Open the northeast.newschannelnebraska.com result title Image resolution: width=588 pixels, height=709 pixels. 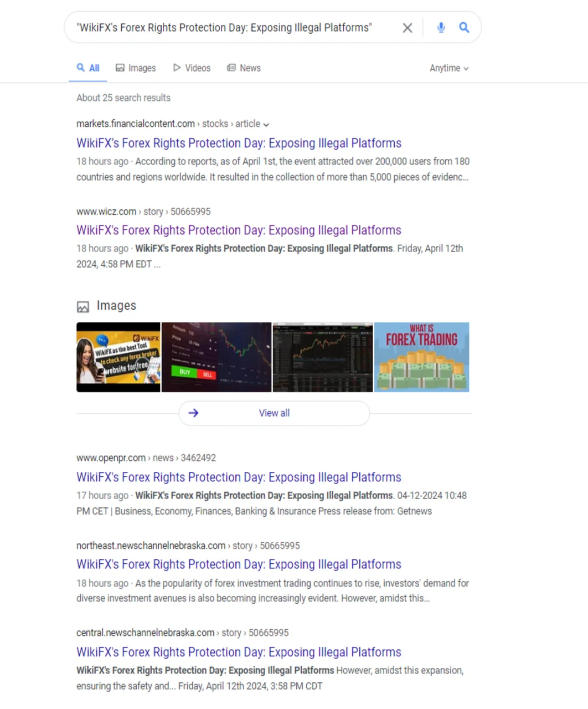pos(239,564)
